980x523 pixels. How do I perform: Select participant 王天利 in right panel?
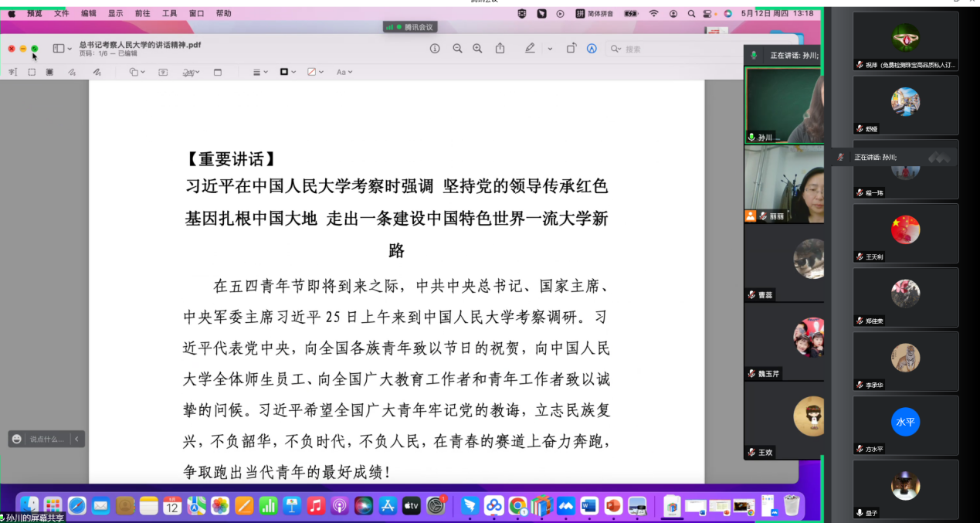(906, 233)
